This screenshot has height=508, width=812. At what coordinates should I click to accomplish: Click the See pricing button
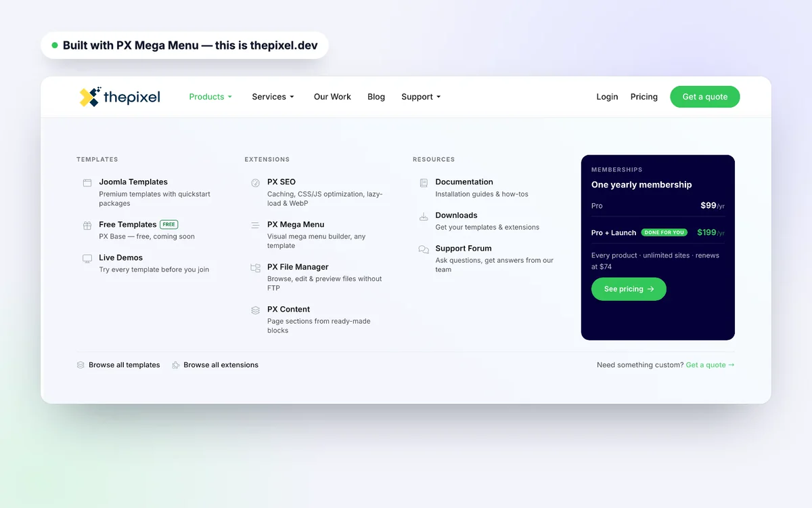coord(629,289)
